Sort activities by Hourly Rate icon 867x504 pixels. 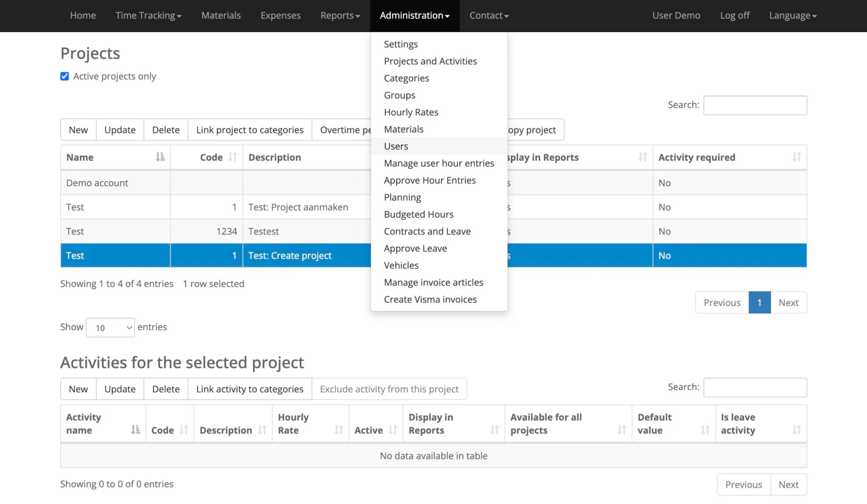click(x=339, y=430)
